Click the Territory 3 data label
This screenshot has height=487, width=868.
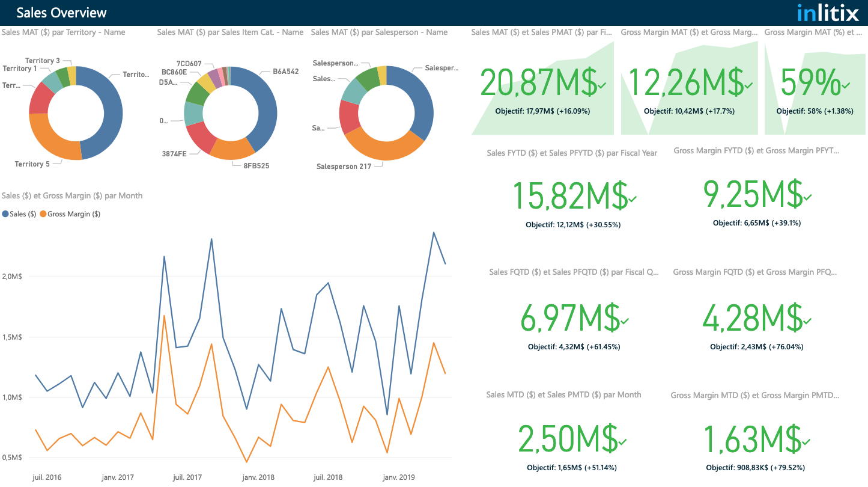coord(43,61)
